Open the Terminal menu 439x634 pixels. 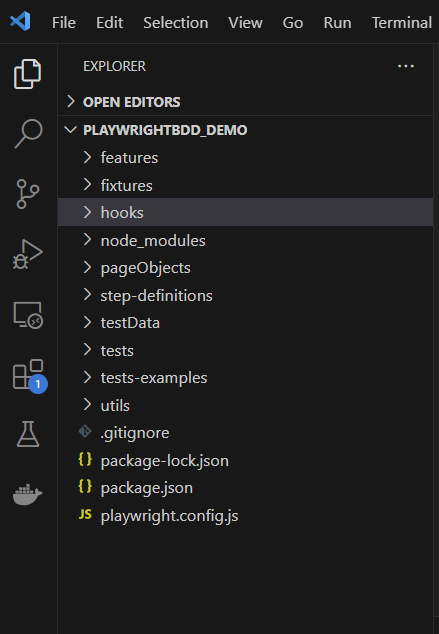pos(401,23)
